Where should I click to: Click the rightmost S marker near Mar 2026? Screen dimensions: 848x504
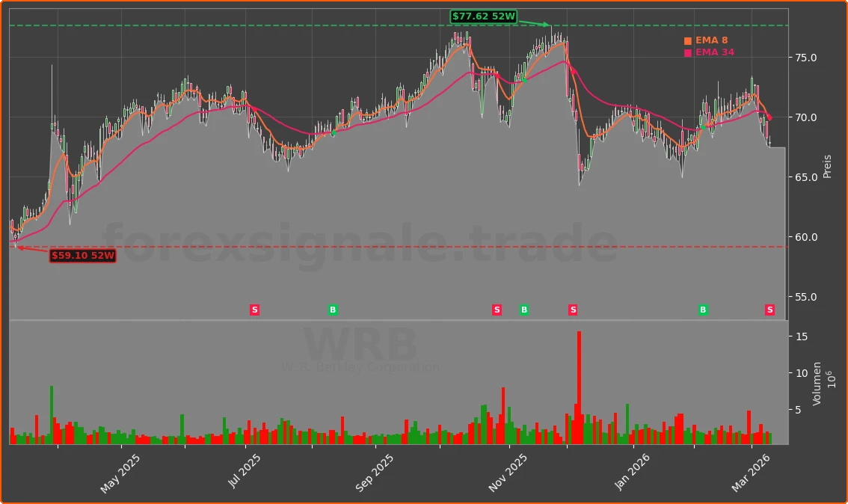pyautogui.click(x=769, y=309)
